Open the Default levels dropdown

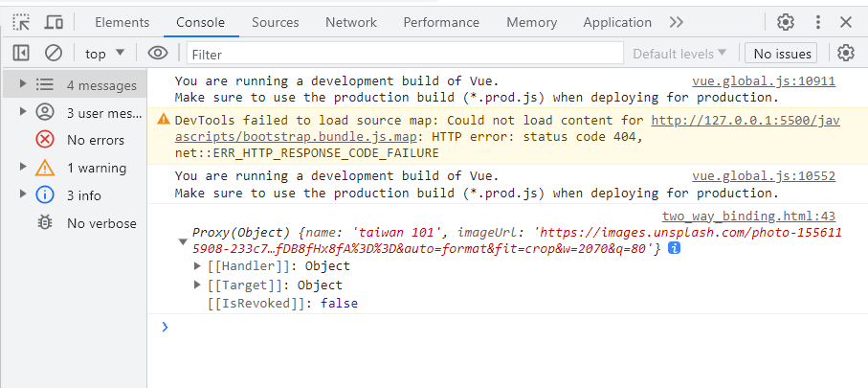[x=679, y=54]
